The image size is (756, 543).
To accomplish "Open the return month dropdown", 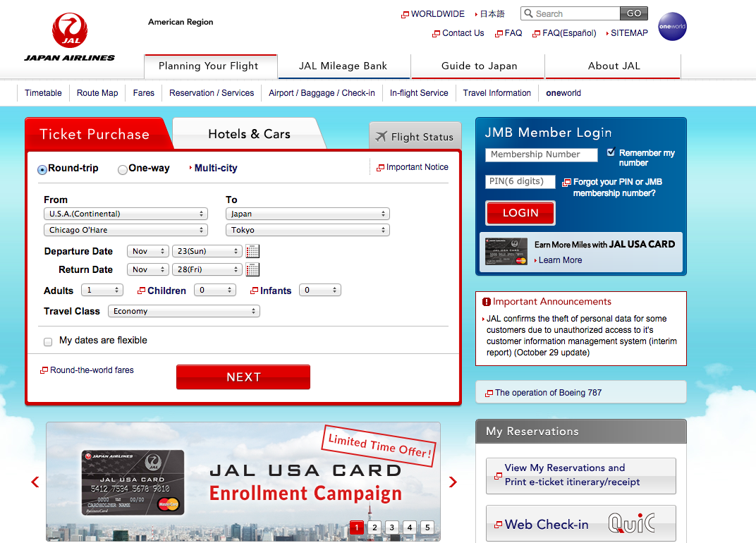I will coord(148,269).
